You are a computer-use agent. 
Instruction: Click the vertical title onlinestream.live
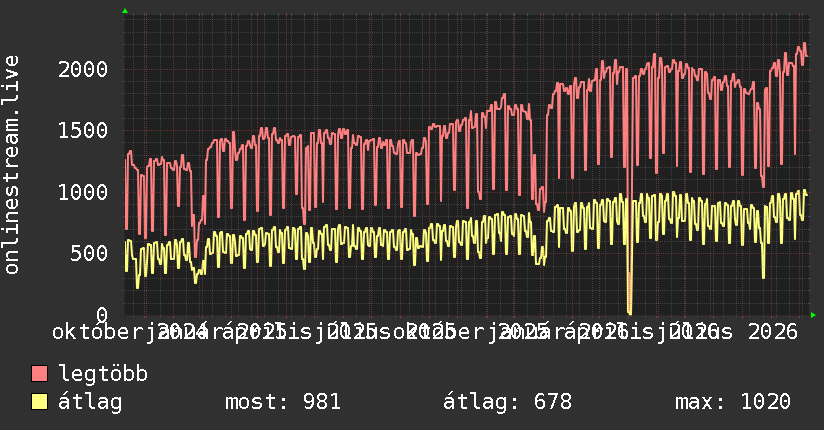[11, 165]
